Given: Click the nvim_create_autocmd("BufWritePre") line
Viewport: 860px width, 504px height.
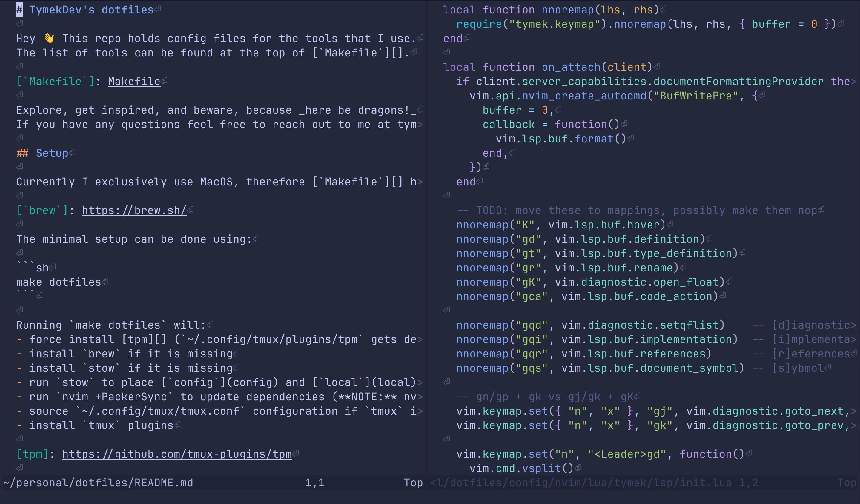Looking at the screenshot, I should [x=614, y=96].
